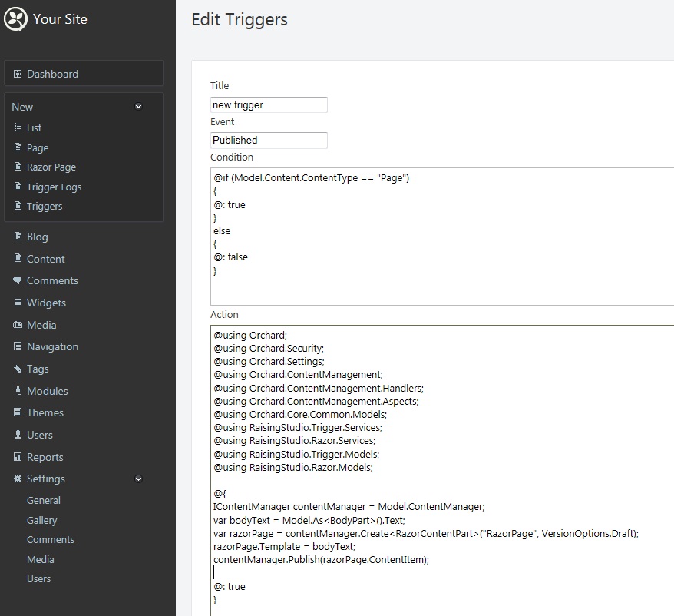Viewport: 674px width, 616px height.
Task: Click the Razor Page document icon
Action: point(18,167)
